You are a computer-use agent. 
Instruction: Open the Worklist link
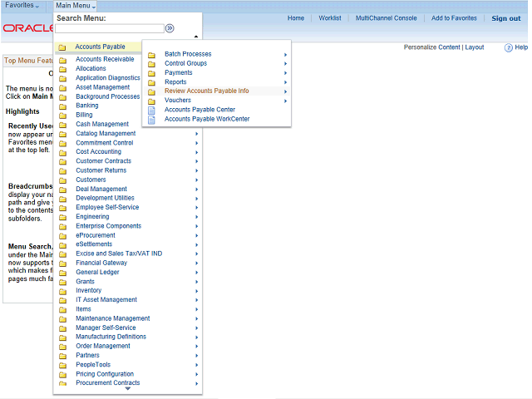point(330,18)
